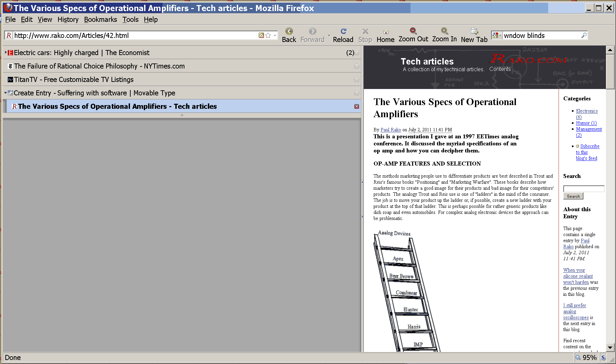The height and width of the screenshot is (364, 616).
Task: Click the page scrollbar up arrow
Action: click(x=610, y=50)
